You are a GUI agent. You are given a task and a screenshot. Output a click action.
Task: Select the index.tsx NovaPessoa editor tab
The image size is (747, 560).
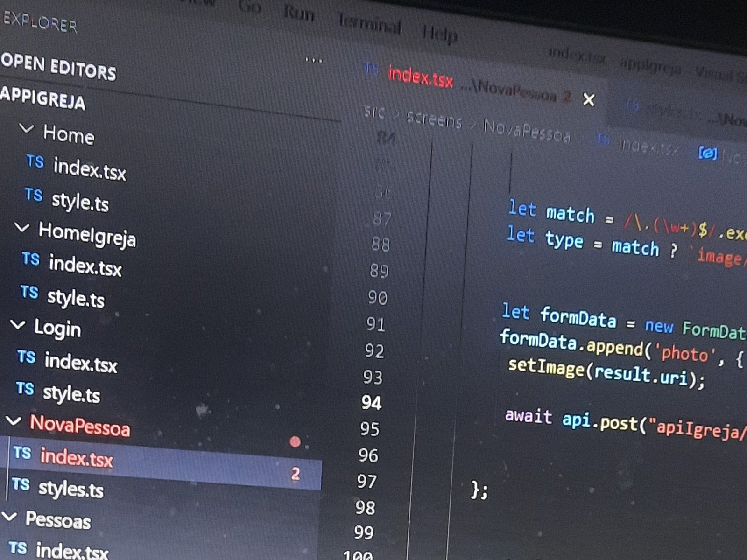click(x=420, y=77)
